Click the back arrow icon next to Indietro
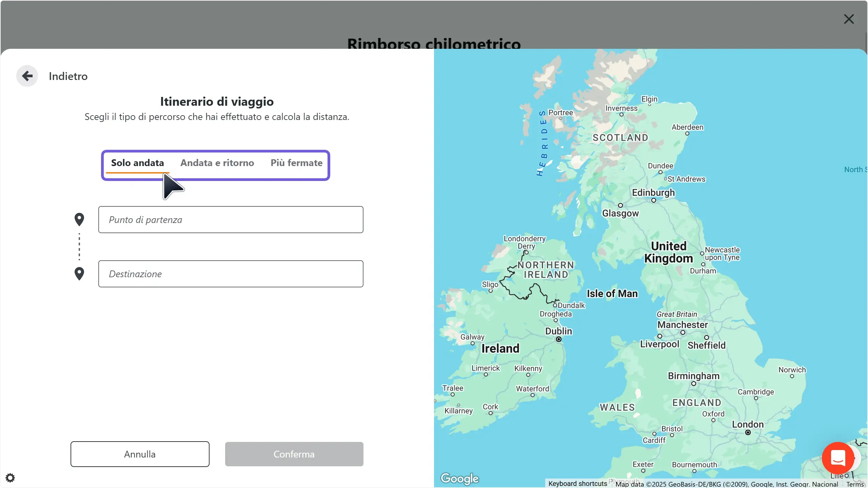This screenshot has height=488, width=868. pos(27,76)
